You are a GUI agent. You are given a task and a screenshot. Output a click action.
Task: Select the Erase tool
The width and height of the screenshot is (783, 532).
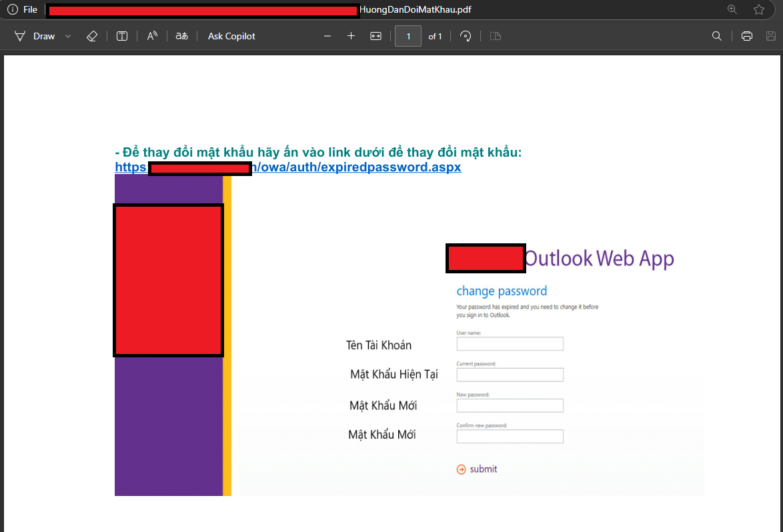(92, 36)
